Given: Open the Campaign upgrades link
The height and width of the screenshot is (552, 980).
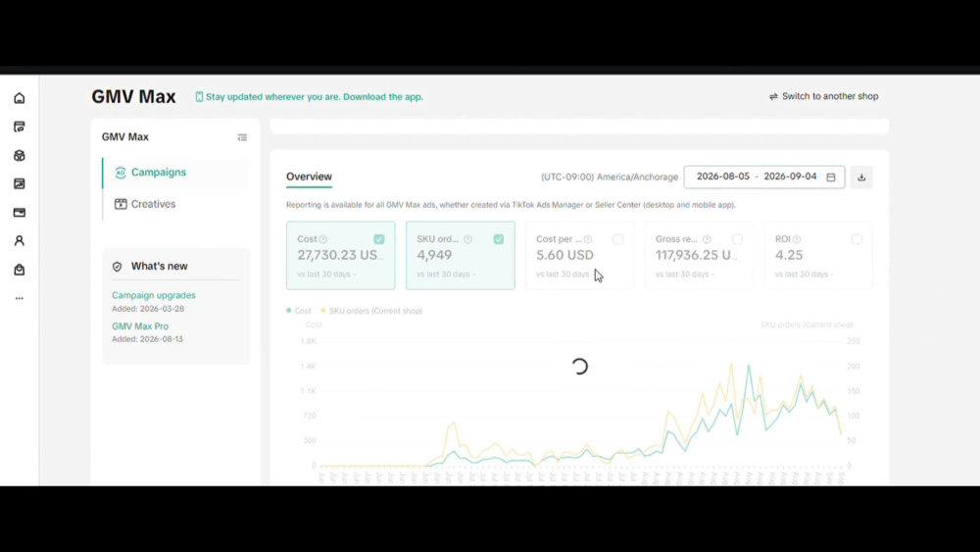Looking at the screenshot, I should [x=154, y=295].
